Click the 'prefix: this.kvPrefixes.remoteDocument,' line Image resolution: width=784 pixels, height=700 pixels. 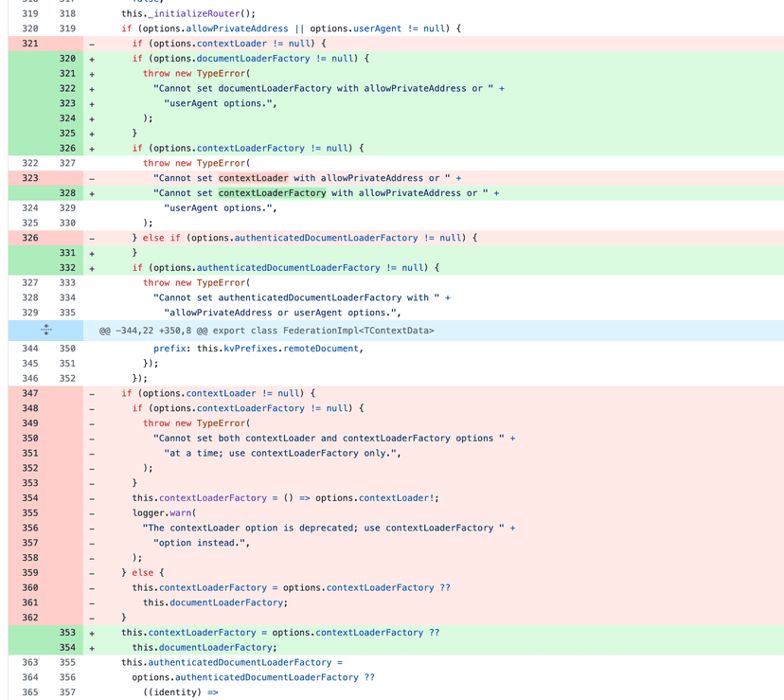258,349
